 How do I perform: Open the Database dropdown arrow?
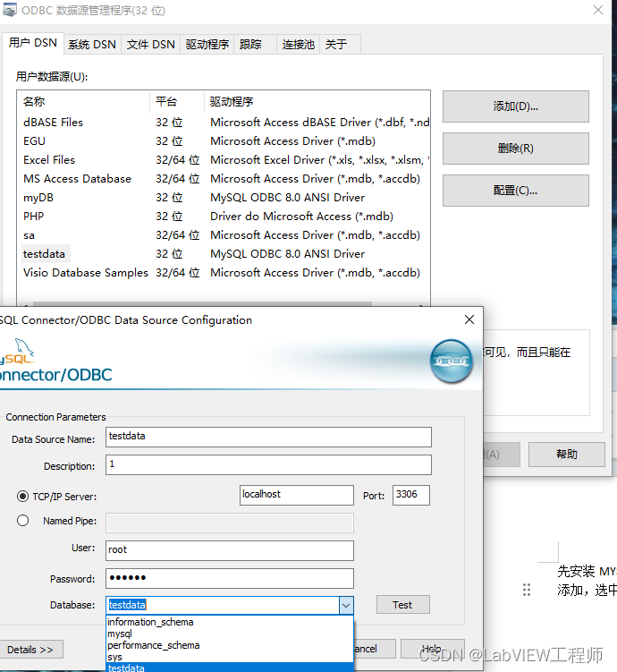[346, 605]
